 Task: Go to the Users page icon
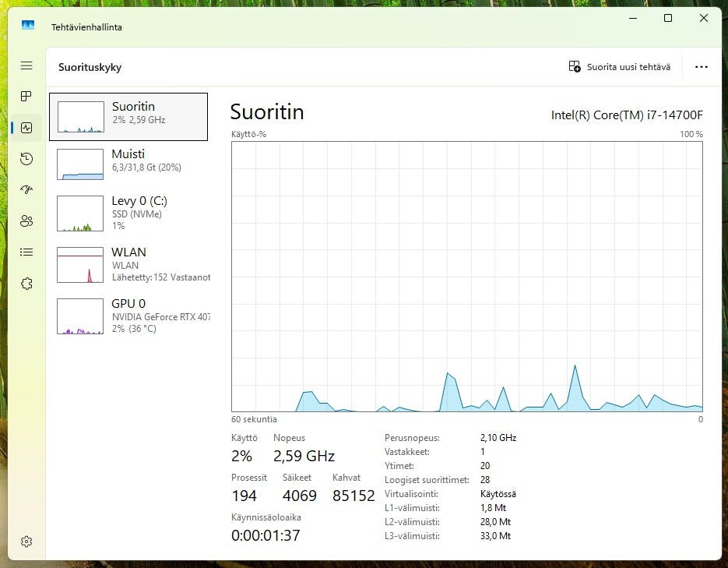(x=26, y=220)
